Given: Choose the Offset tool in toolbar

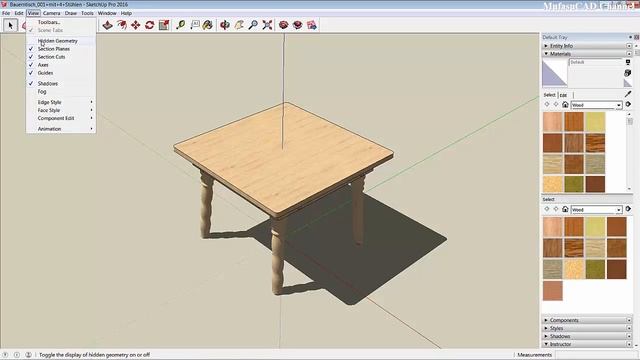Looking at the screenshot, I should pyautogui.click(x=121, y=25).
